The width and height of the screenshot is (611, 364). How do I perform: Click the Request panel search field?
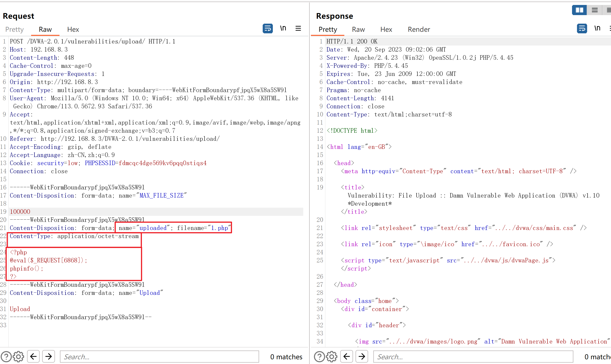point(160,356)
